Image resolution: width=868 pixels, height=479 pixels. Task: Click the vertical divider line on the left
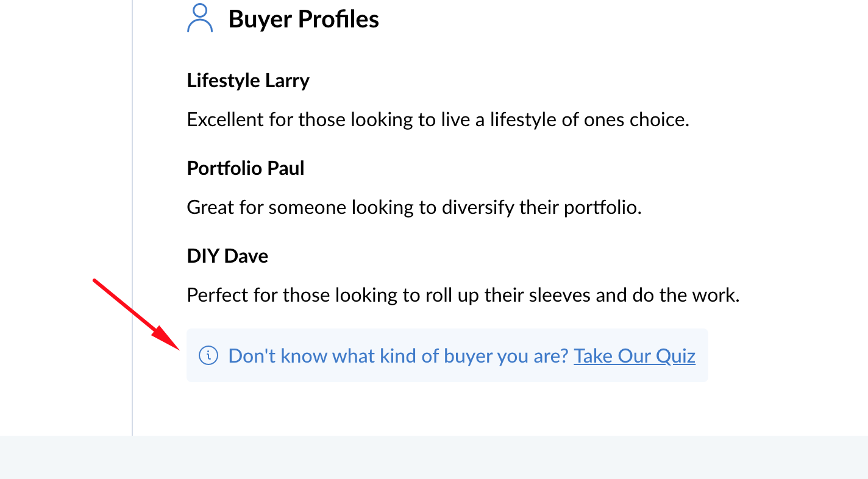point(132,218)
